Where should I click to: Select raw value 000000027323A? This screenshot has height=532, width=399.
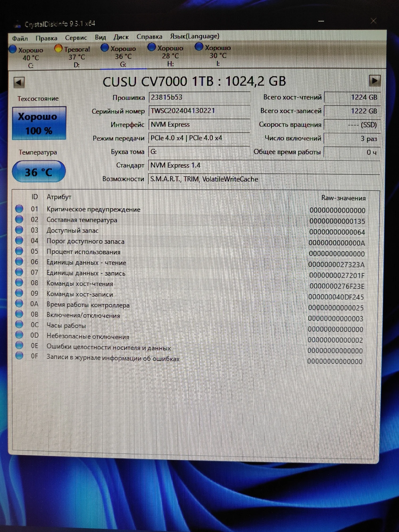click(x=336, y=265)
